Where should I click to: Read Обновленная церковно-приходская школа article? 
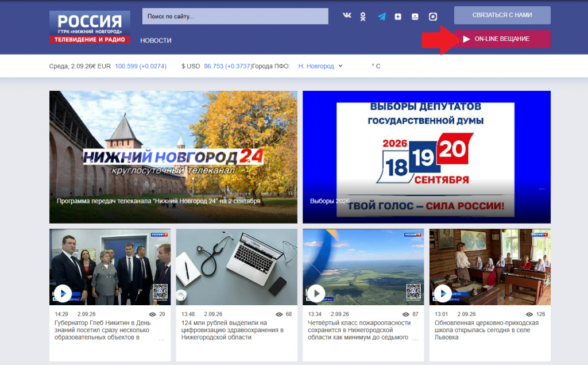click(x=486, y=330)
